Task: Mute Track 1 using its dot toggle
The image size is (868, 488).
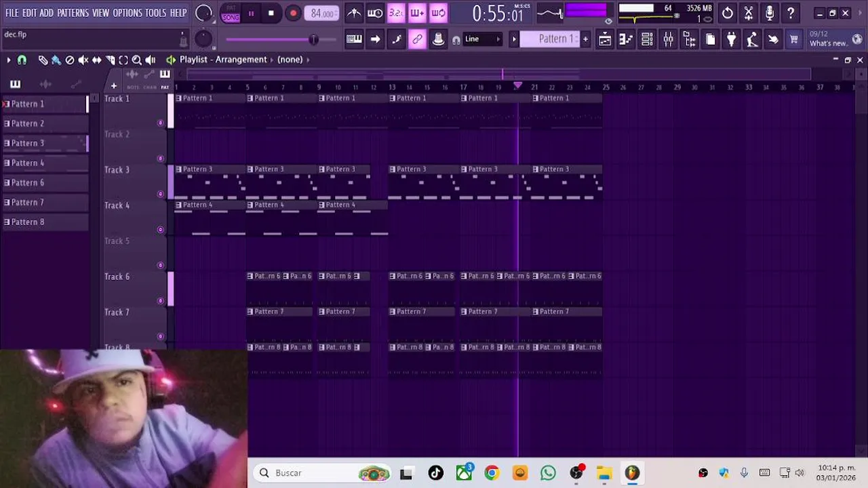Action: (x=161, y=123)
